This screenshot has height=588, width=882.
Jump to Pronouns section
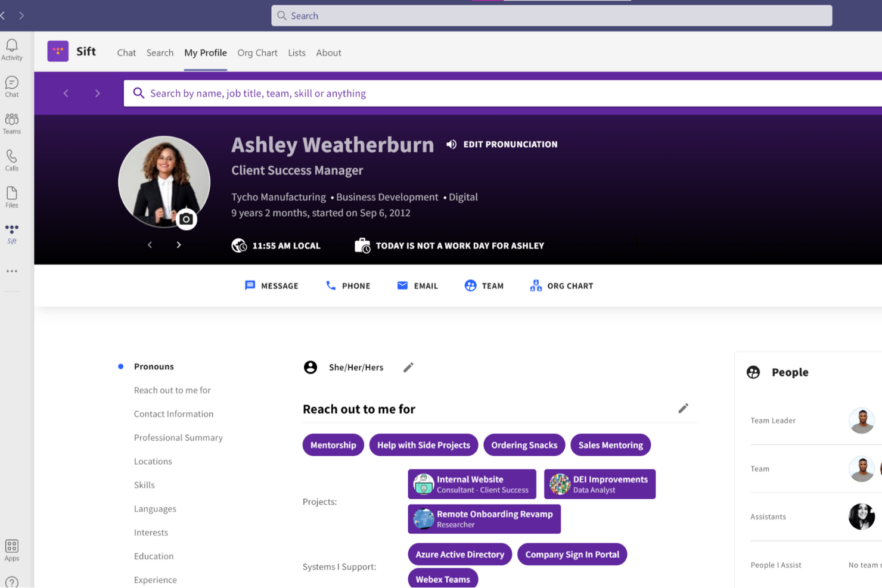154,366
